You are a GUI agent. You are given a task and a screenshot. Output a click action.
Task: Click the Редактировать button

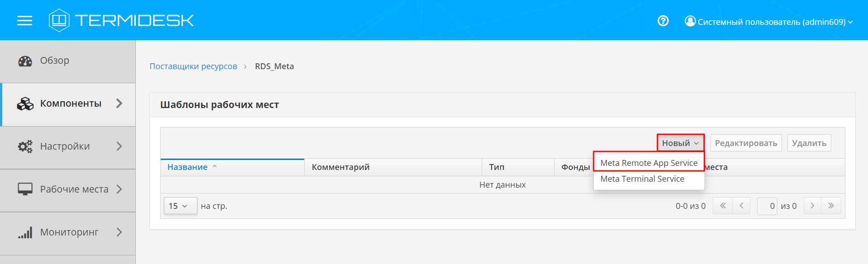(x=746, y=143)
